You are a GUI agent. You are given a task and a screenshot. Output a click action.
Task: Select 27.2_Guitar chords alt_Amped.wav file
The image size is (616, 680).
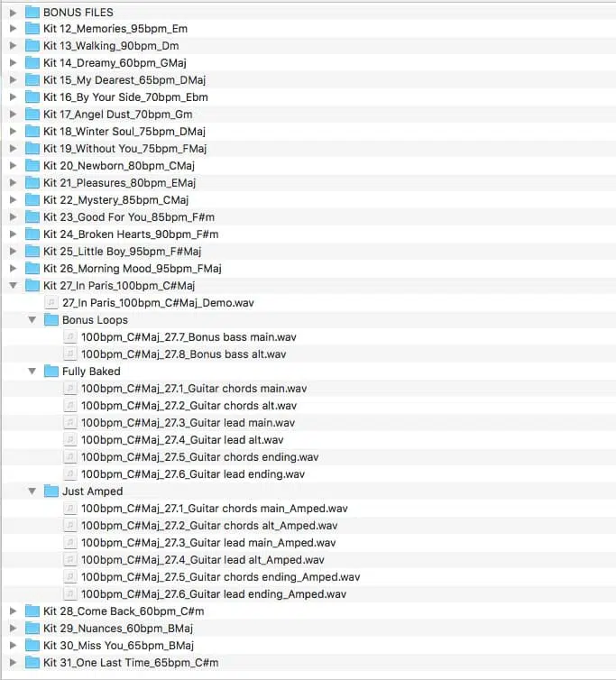pyautogui.click(x=209, y=526)
